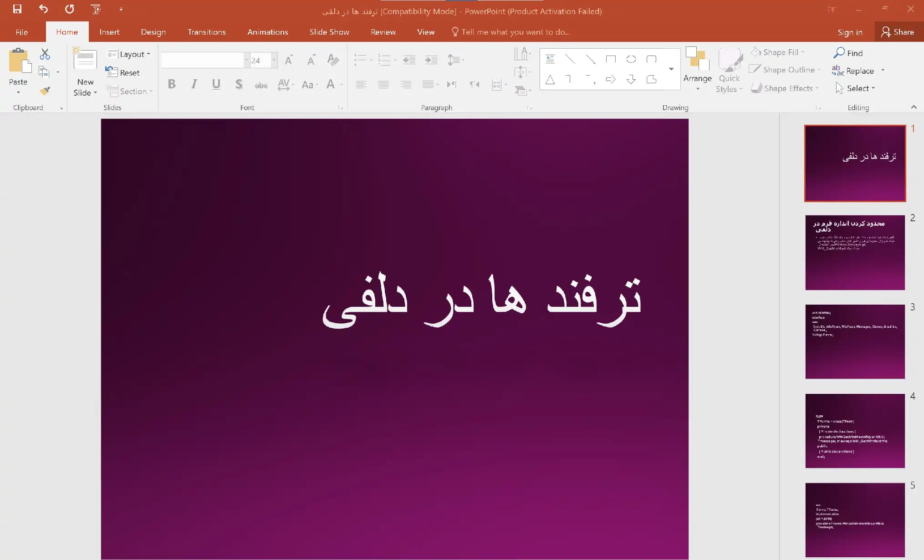The width and height of the screenshot is (924, 560).
Task: Open the File menu
Action: click(x=21, y=32)
